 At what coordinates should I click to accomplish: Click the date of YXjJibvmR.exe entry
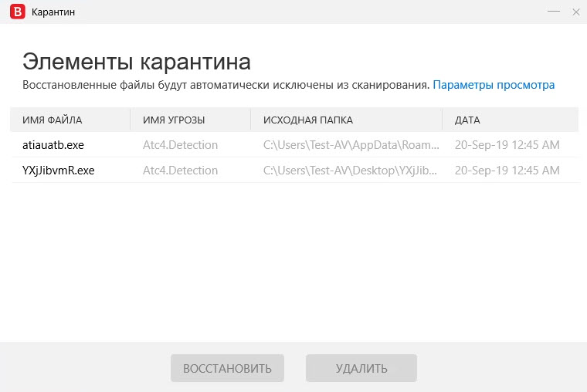507,171
